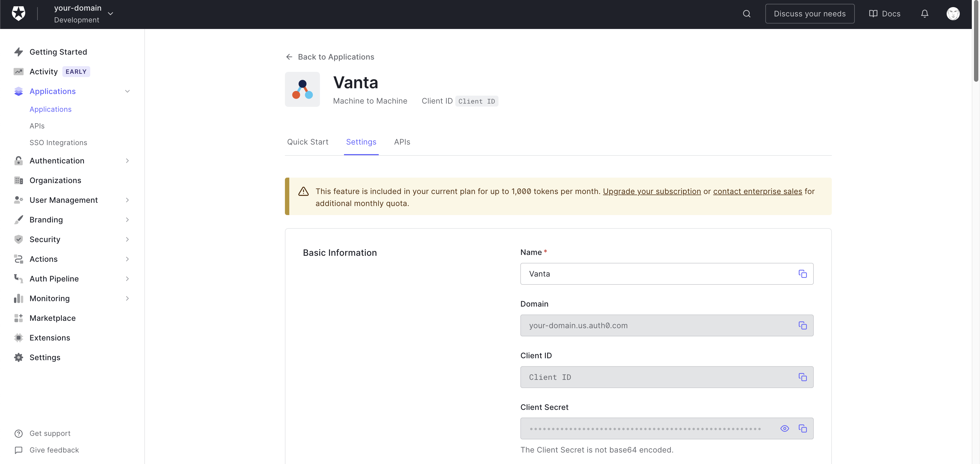Click contact enterprise sales link

pos(757,191)
